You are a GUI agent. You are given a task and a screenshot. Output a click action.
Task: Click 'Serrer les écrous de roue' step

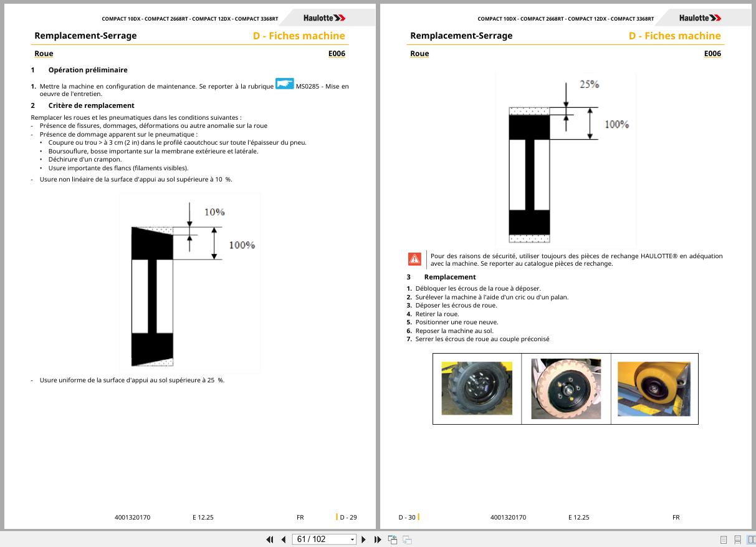pyautogui.click(x=482, y=339)
